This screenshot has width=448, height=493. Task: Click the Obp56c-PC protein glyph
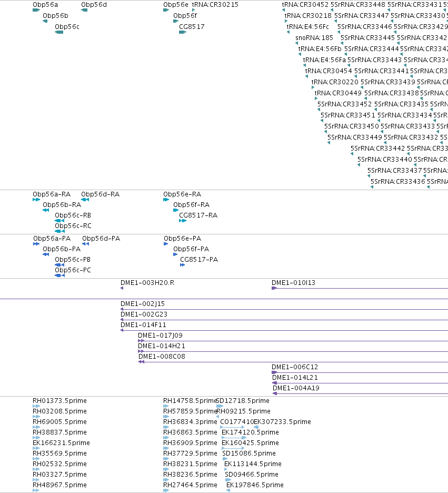(59, 275)
